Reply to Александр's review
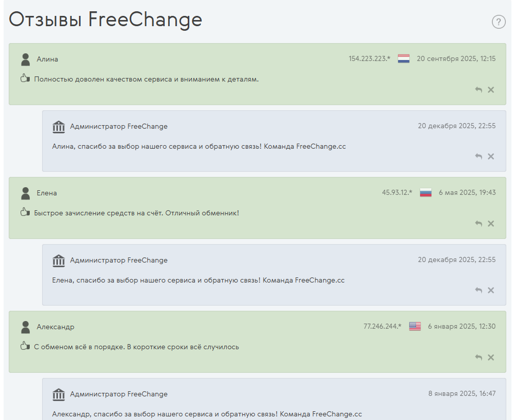 click(479, 357)
